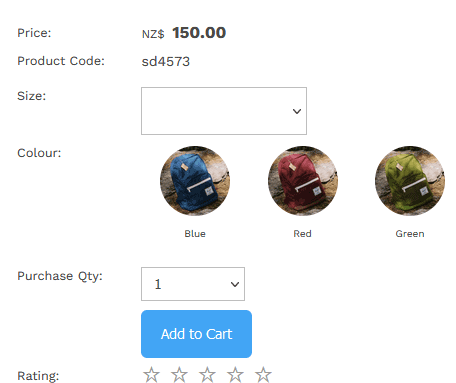Choose the Red backpack colour swatch
The image size is (456, 383).
(303, 181)
